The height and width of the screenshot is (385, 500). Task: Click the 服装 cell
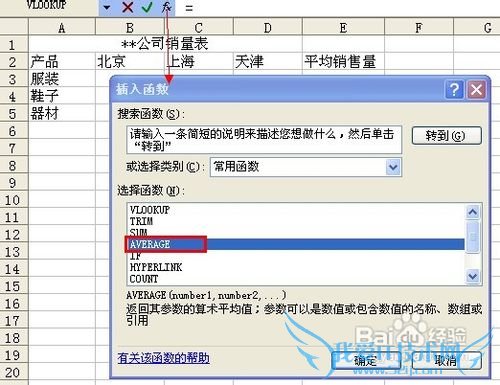point(62,79)
